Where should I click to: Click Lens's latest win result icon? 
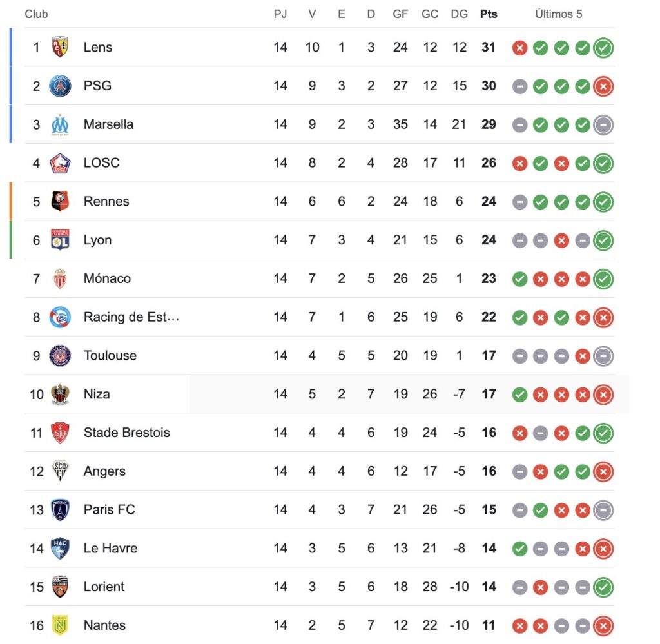pyautogui.click(x=603, y=48)
